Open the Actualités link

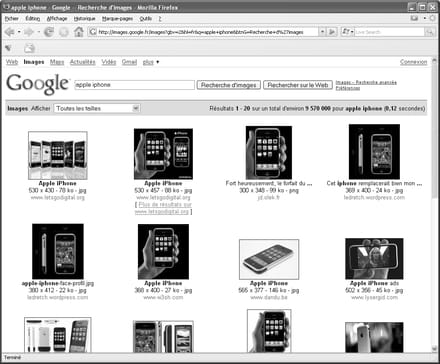pos(82,62)
